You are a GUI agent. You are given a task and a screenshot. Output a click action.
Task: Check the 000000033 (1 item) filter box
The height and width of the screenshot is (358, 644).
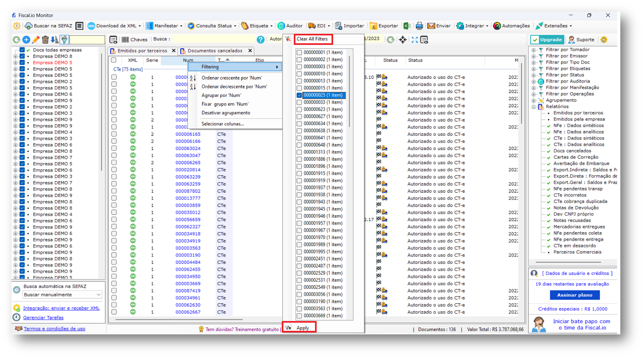click(299, 102)
